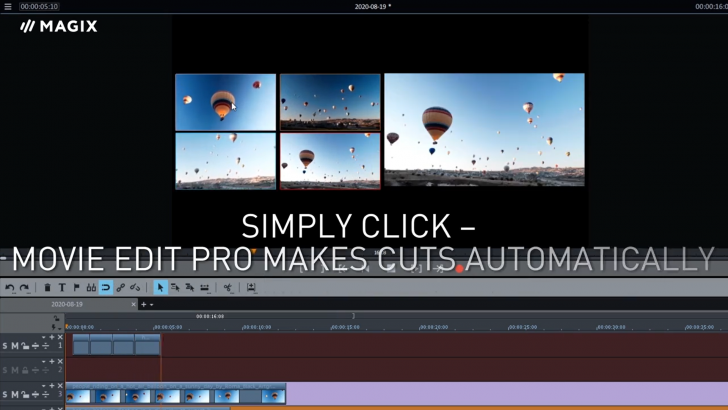This screenshot has height=410, width=728.
Task: Select the single-track mouse mode icon
Action: 175,288
